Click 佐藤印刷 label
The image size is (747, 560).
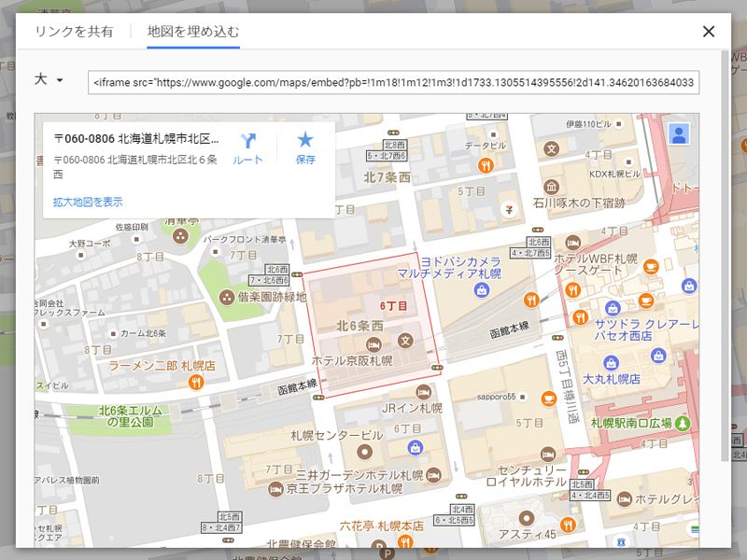point(132,227)
